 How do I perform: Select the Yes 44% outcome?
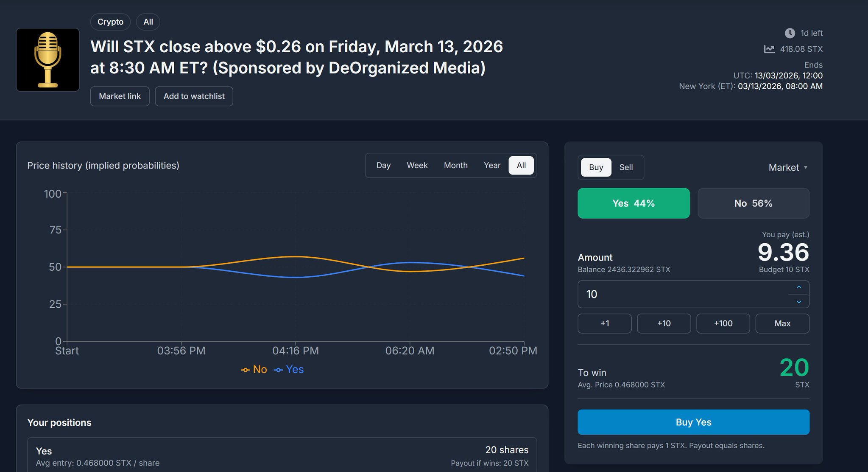[633, 203]
